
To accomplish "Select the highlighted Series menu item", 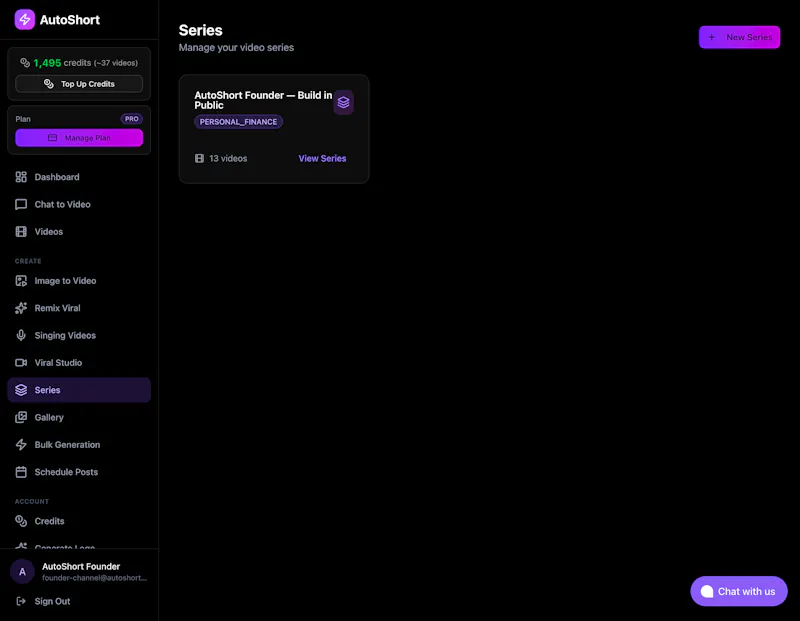I will click(79, 390).
